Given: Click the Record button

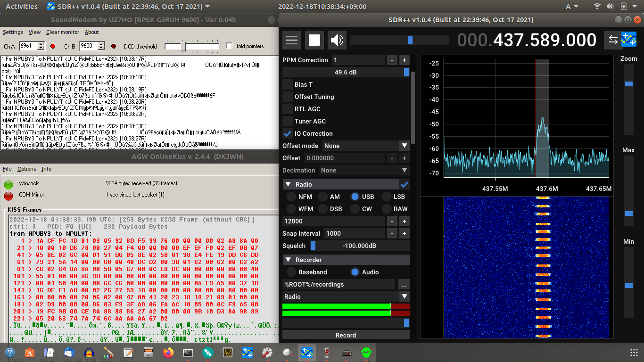Looking at the screenshot, I should coord(346,335).
